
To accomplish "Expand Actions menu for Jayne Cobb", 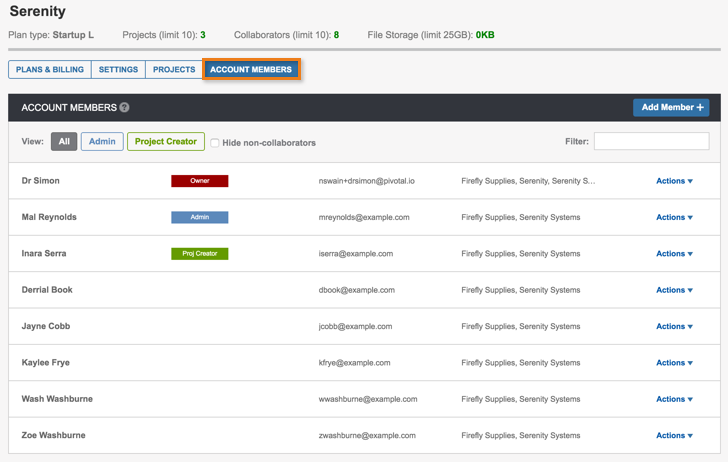I will (674, 326).
